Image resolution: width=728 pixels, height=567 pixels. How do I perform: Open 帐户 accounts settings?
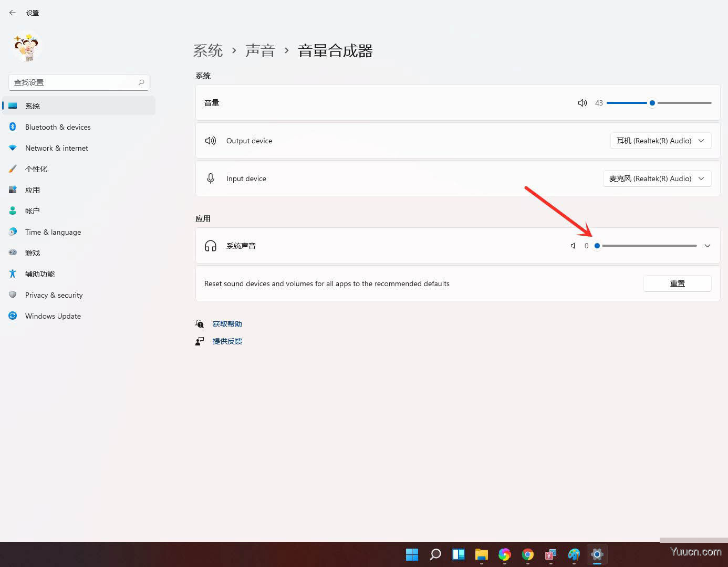(79, 211)
